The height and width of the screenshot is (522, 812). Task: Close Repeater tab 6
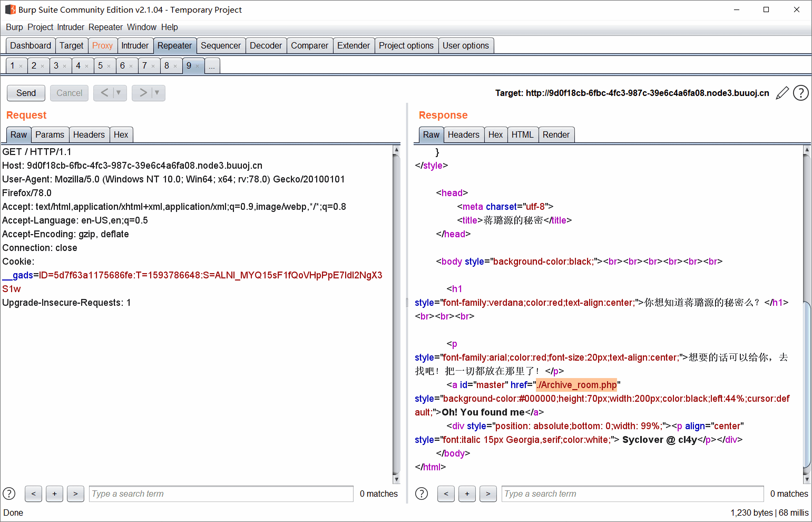click(131, 66)
